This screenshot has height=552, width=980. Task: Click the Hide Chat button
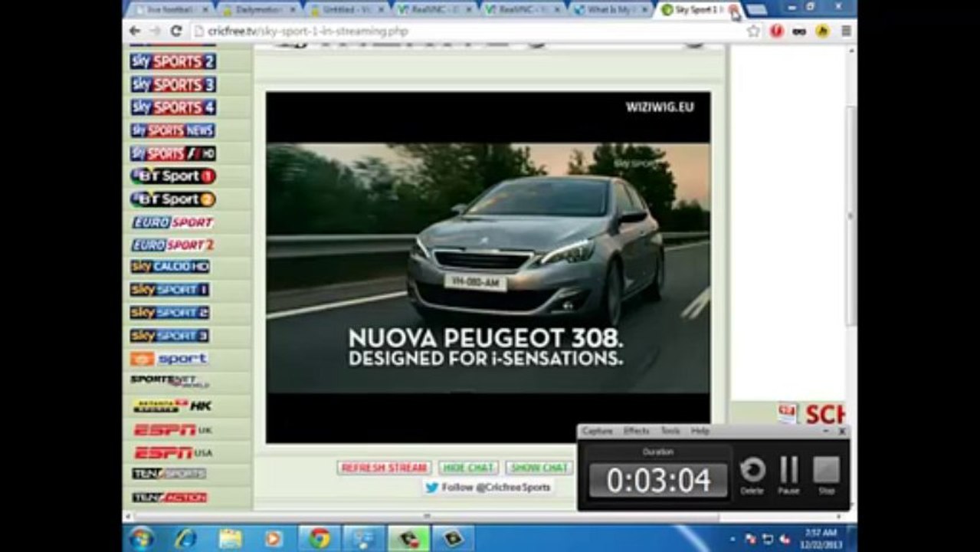[469, 468]
